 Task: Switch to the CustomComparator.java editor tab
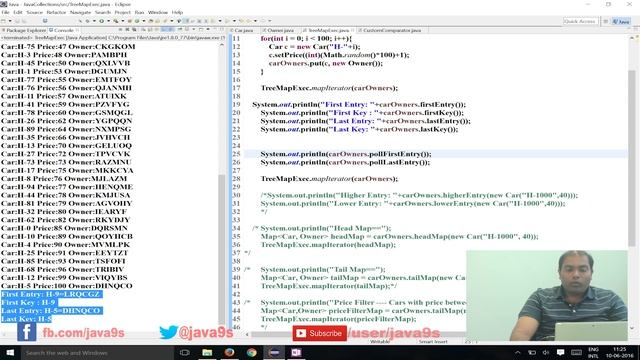coord(391,30)
